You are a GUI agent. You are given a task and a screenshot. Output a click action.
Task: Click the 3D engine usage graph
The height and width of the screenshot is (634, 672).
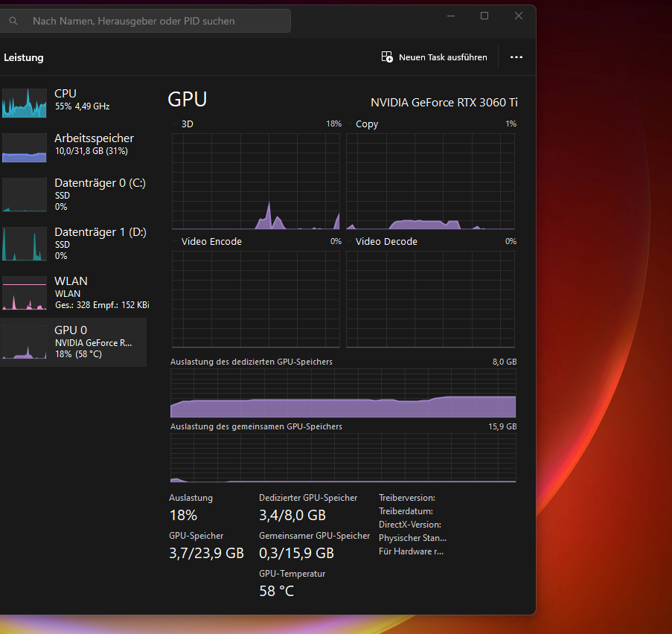coord(256,181)
